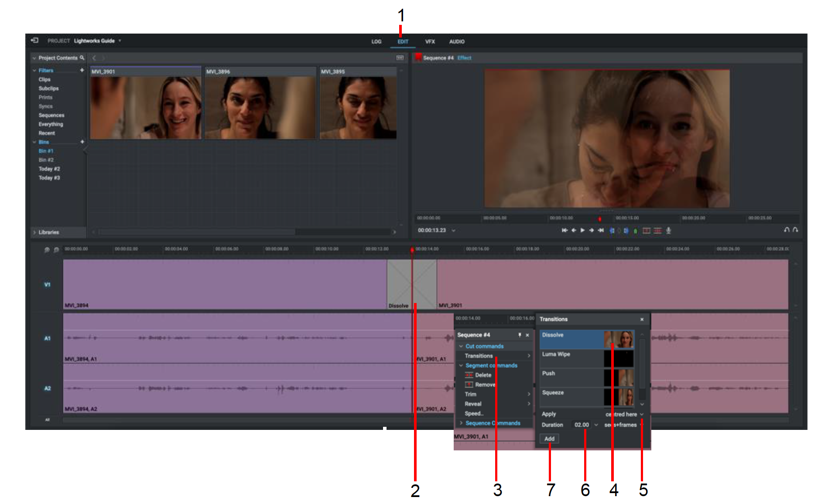Screen dimensions: 828x504
Task: Click the Remove icon under Segment commands
Action: 469,384
